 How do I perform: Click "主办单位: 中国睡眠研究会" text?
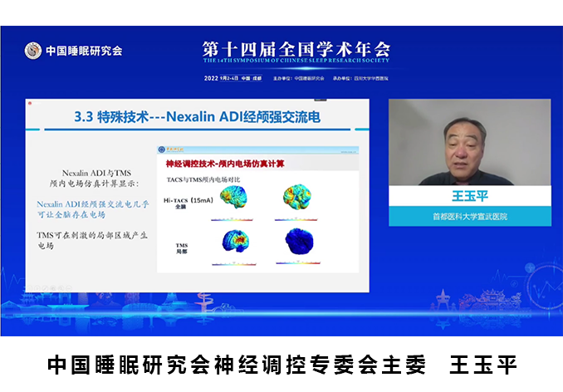[x=298, y=78]
